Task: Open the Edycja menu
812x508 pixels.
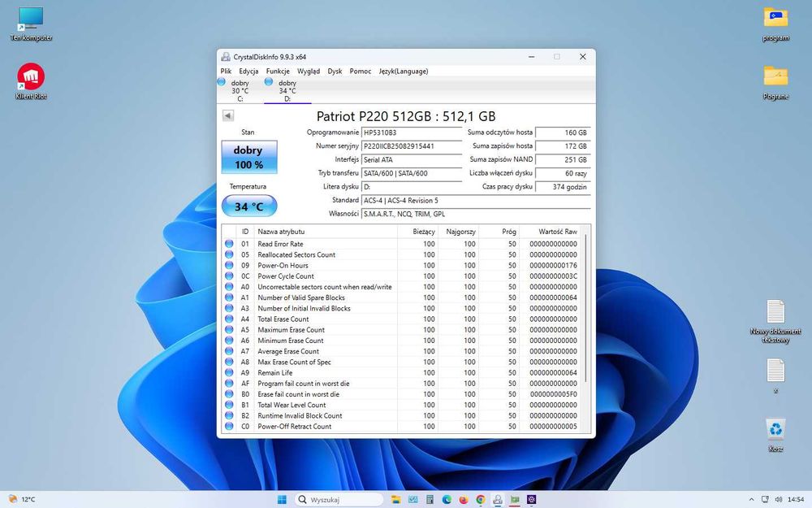Action: pyautogui.click(x=248, y=71)
